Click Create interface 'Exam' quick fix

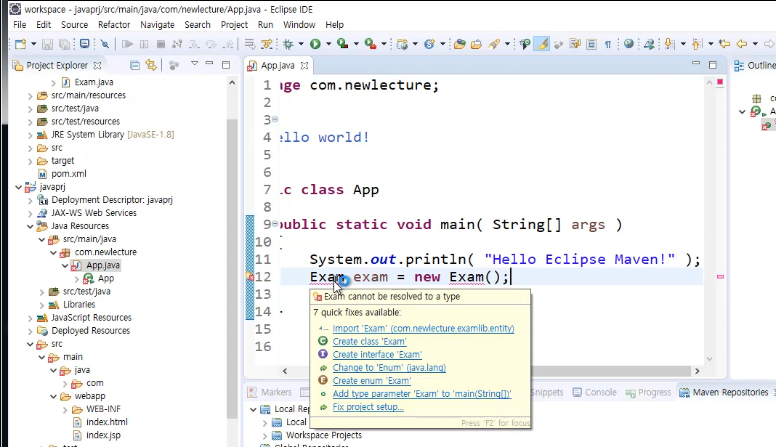tap(377, 354)
